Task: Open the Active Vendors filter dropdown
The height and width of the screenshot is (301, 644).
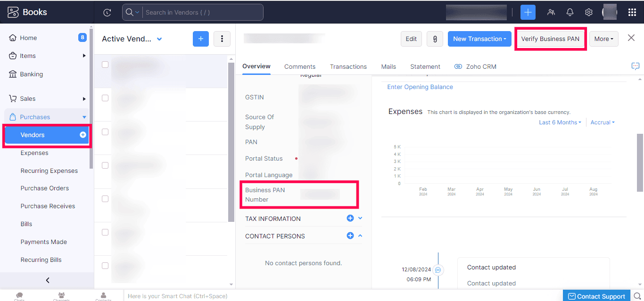Action: (159, 39)
